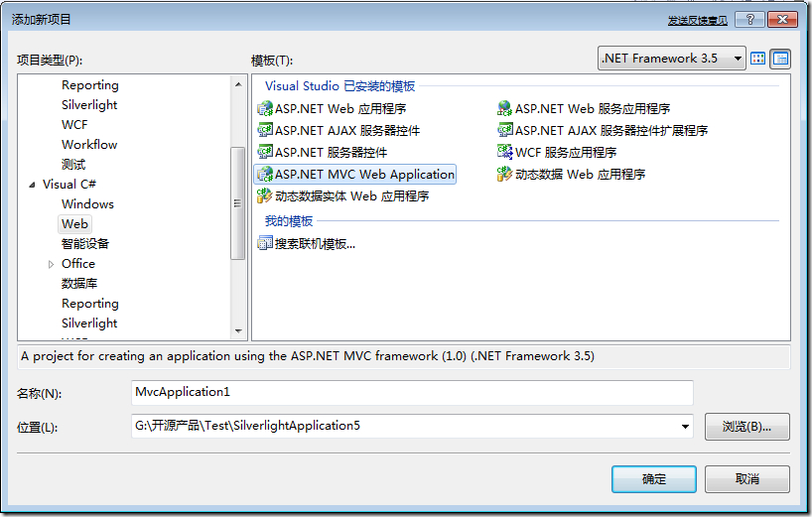Select the ASP.NET Web 应用程序 template icon
Image resolution: width=812 pixels, height=517 pixels.
[x=265, y=109]
